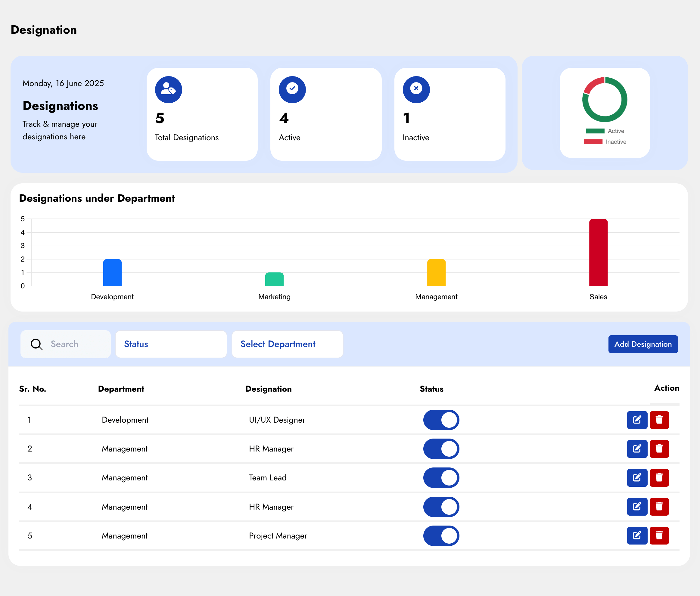The width and height of the screenshot is (700, 596).
Task: Focus the Search input field
Action: tap(78, 344)
